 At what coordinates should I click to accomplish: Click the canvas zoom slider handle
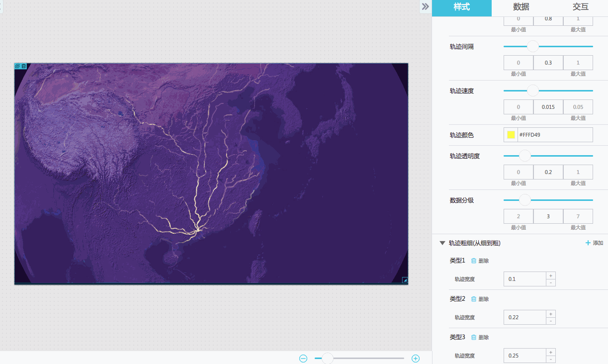(x=328, y=358)
